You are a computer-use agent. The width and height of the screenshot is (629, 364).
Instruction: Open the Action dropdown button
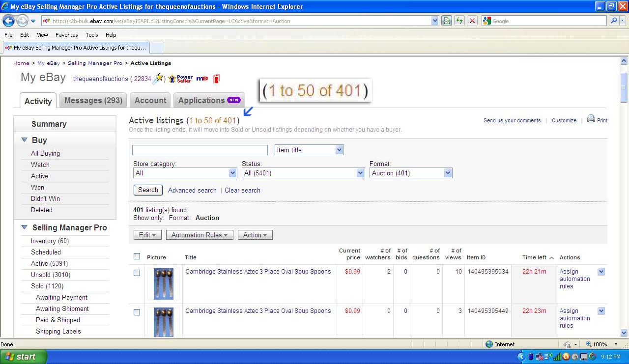(x=255, y=235)
